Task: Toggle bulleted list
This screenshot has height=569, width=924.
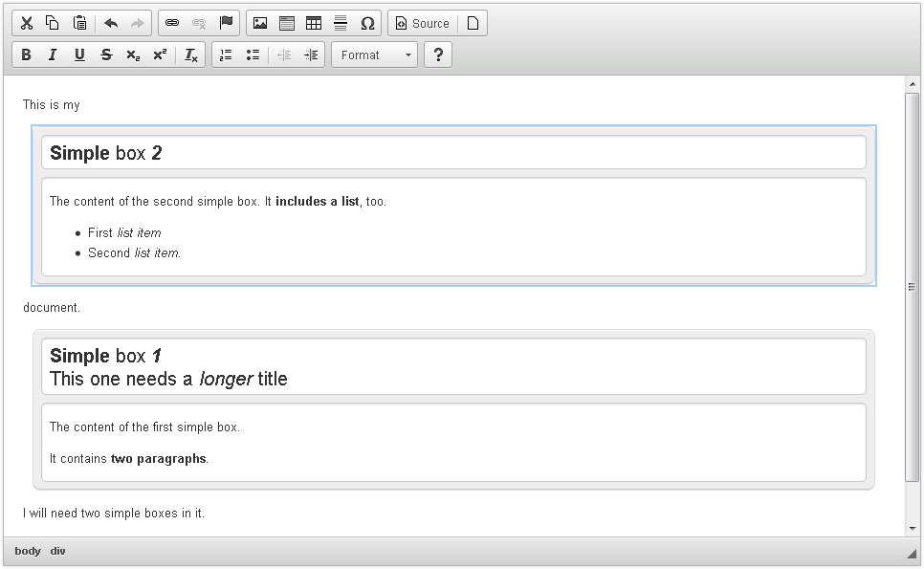Action: tap(253, 55)
